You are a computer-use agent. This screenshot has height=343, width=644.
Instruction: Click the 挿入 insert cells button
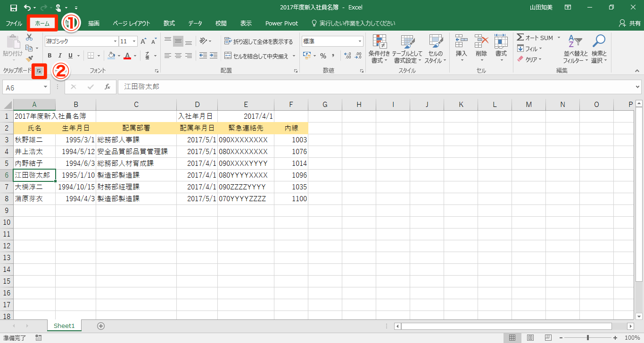click(x=462, y=49)
